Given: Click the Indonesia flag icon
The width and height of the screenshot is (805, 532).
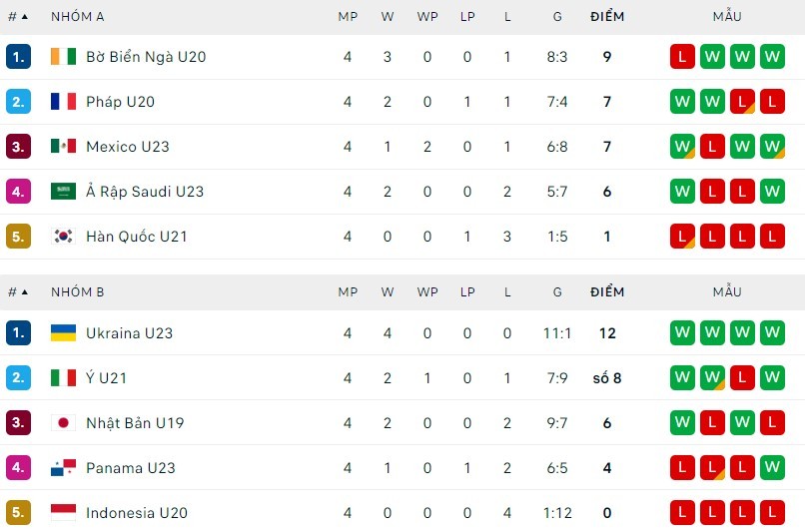Looking at the screenshot, I should (63, 513).
